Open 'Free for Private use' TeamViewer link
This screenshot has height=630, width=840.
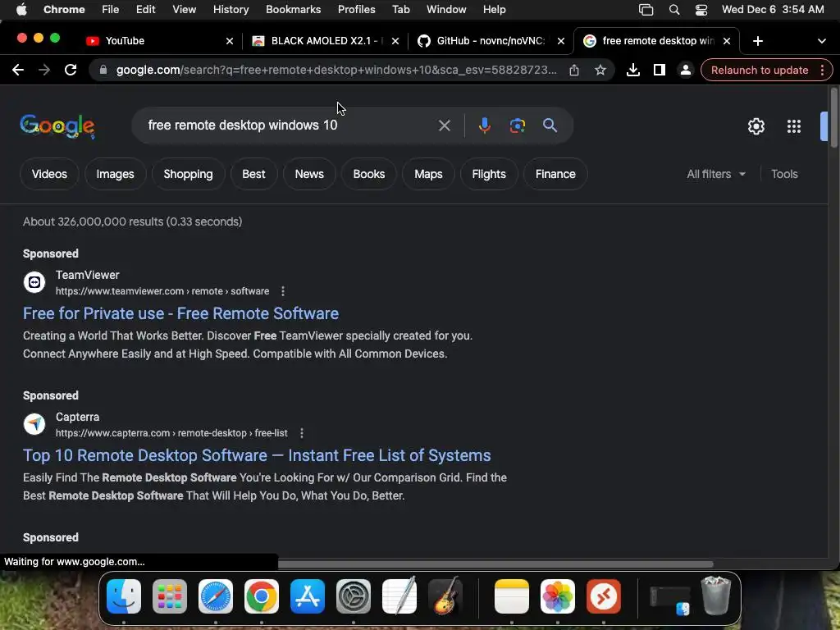(x=180, y=313)
